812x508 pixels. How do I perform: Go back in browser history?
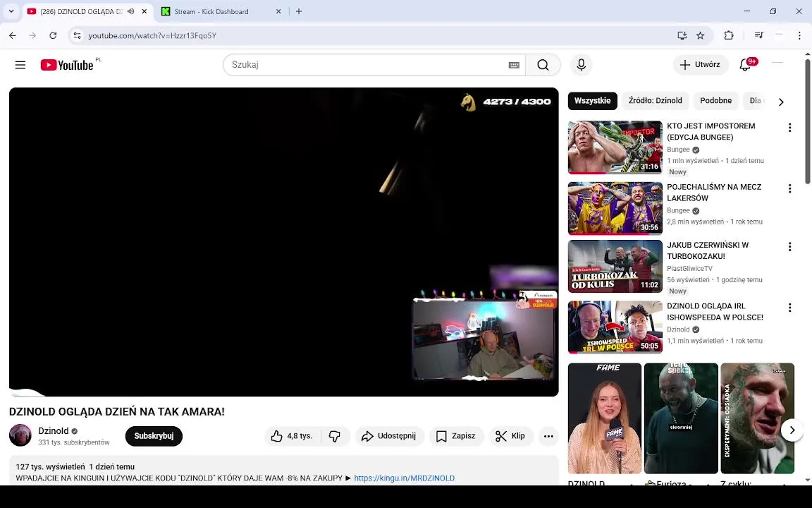click(13, 35)
